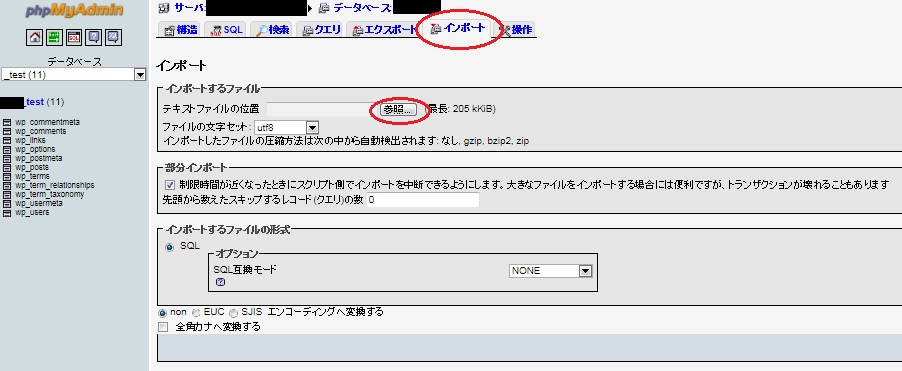Open the SQL compatibility mode NONE dropdown
902x371 pixels.
[551, 271]
